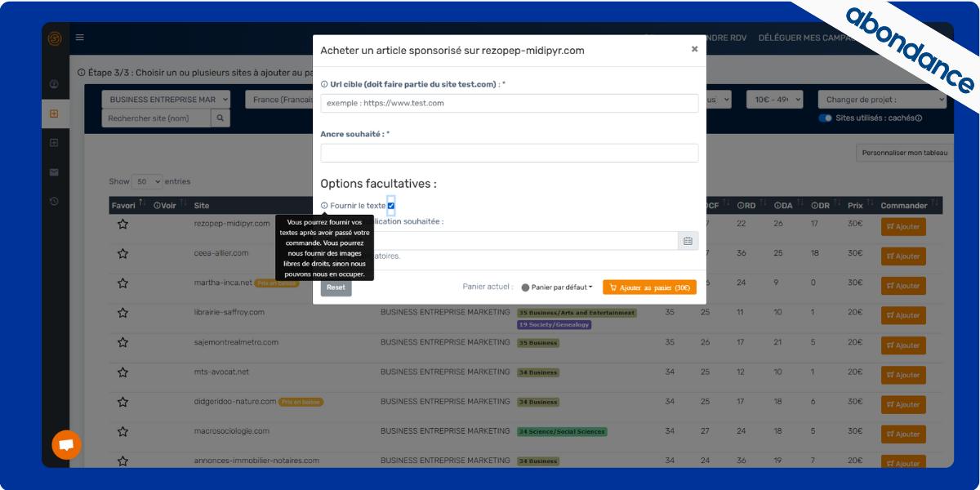
Task: Open the 10€ - 49€ price range dropdown
Action: [x=775, y=100]
